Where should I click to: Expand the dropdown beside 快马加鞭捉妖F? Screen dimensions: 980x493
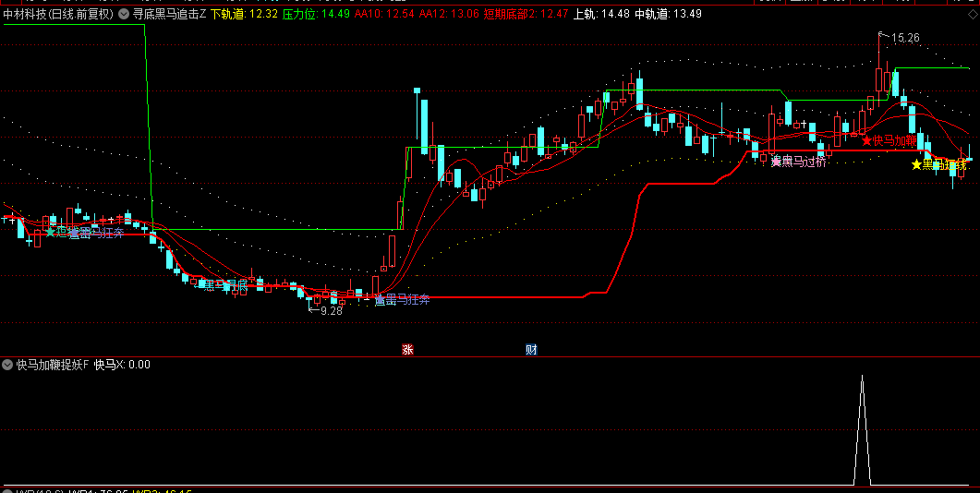[8, 365]
